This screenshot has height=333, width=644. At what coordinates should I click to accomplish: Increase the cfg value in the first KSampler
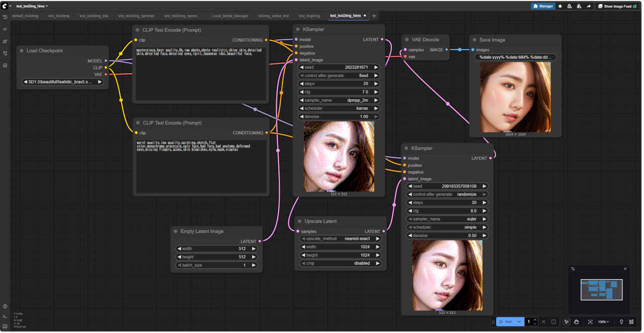(376, 92)
